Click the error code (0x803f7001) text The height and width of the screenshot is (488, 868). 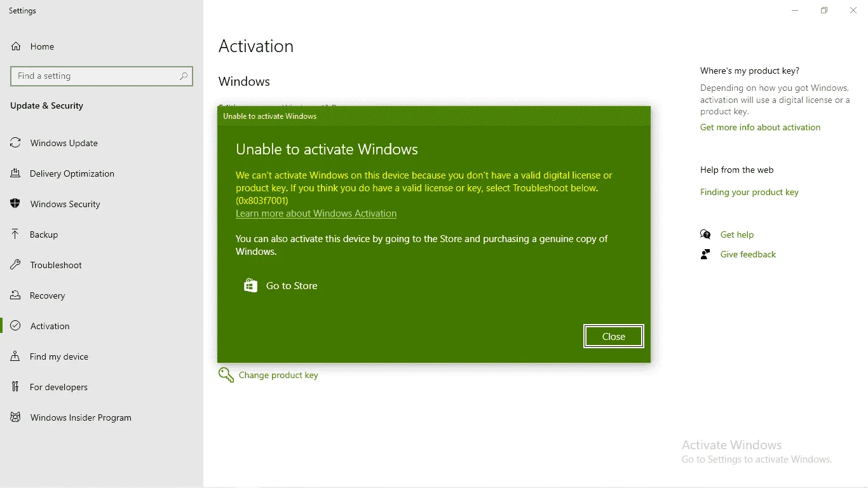click(x=262, y=201)
